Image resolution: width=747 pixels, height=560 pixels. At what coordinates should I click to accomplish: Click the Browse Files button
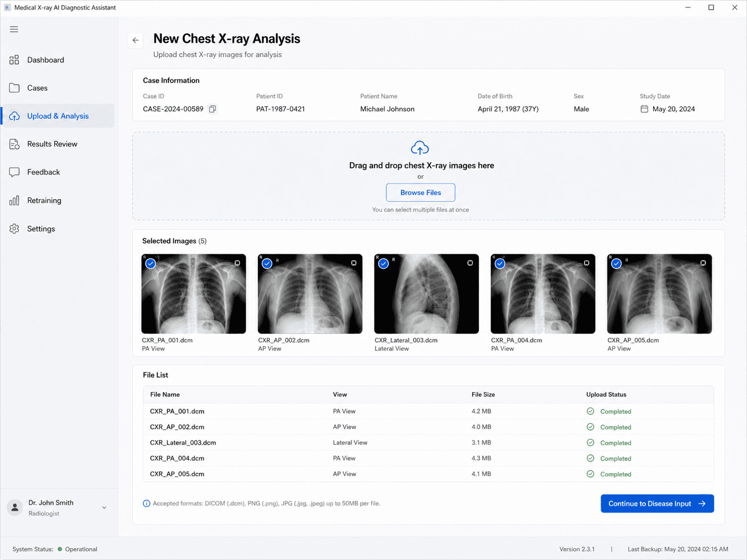[x=420, y=192]
